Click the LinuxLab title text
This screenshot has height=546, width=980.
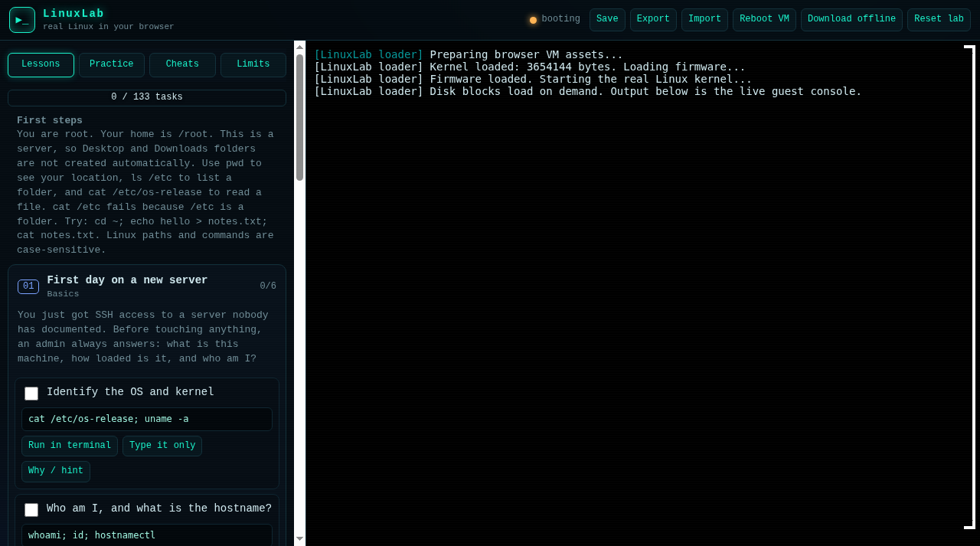click(73, 14)
